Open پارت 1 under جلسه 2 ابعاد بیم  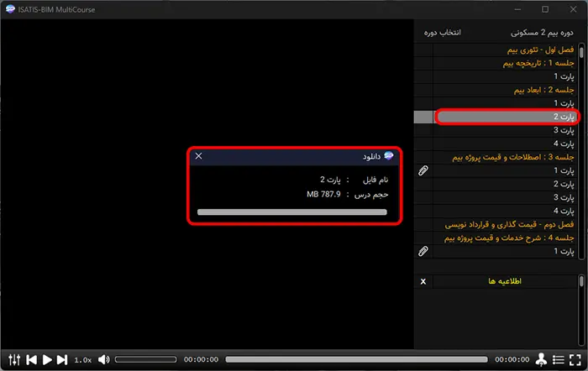pyautogui.click(x=504, y=103)
